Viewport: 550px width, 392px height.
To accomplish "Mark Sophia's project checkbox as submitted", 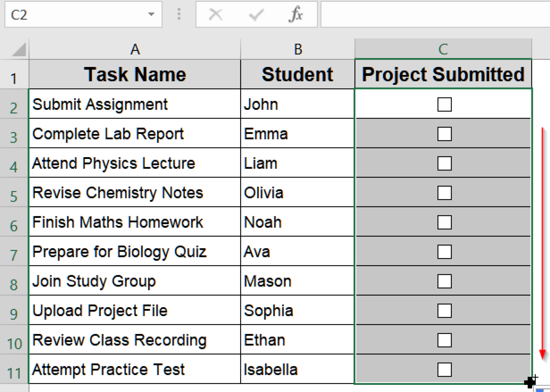I will coord(444,311).
